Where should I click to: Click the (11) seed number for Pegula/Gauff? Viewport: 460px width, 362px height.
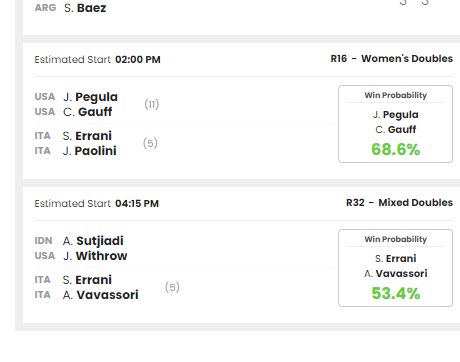(x=152, y=104)
